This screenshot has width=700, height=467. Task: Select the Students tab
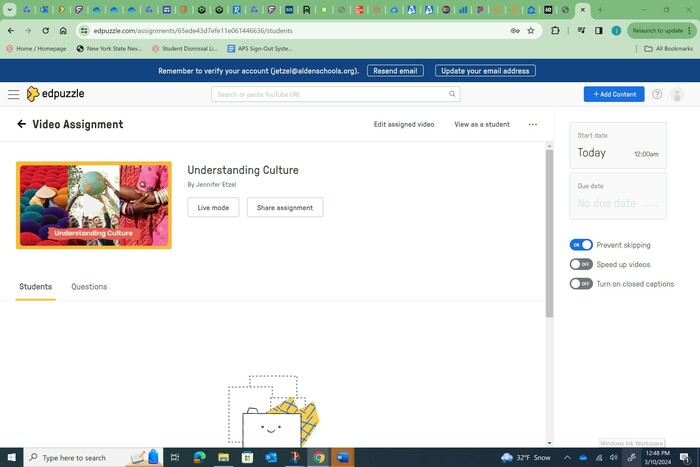coord(35,287)
